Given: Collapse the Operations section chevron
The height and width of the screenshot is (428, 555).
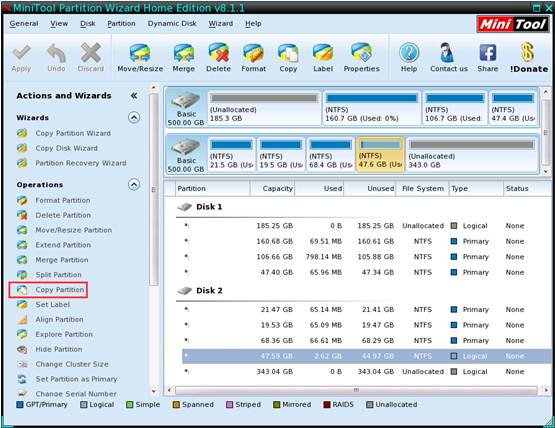Looking at the screenshot, I should (x=134, y=184).
